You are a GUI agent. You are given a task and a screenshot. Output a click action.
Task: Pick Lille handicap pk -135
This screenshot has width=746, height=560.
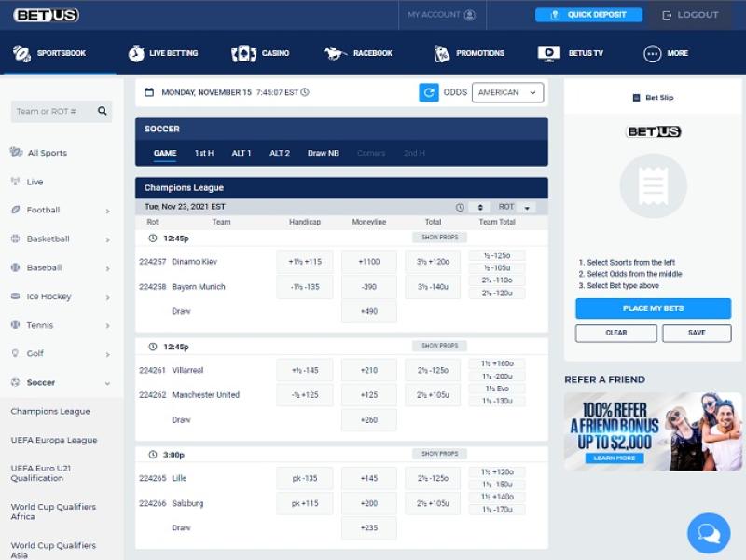(x=304, y=479)
